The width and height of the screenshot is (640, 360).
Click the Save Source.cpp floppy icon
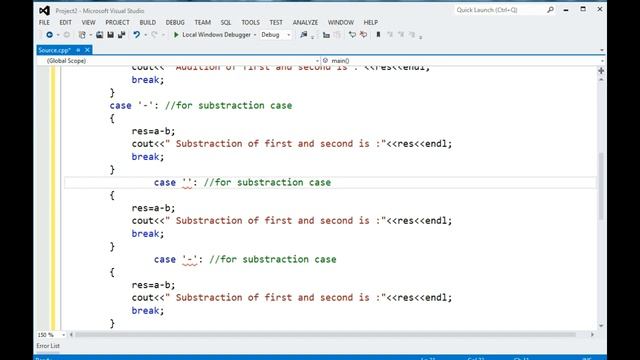(110, 35)
